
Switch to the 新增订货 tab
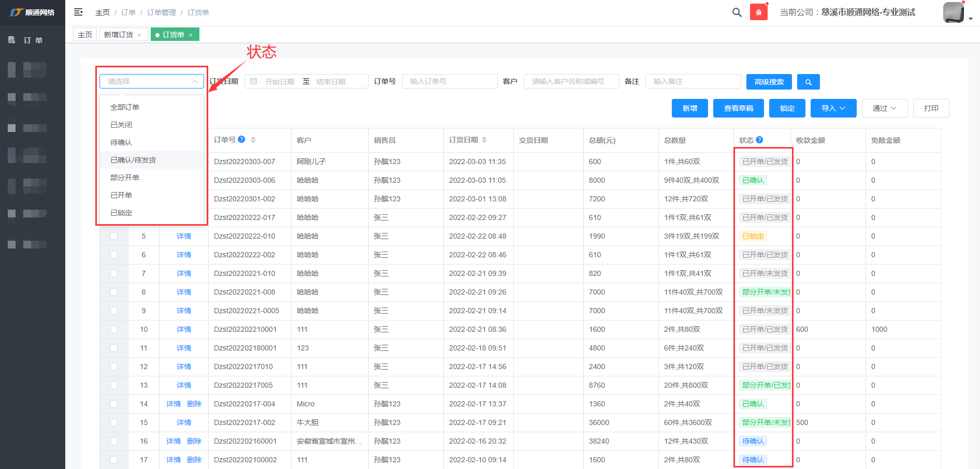click(x=119, y=35)
